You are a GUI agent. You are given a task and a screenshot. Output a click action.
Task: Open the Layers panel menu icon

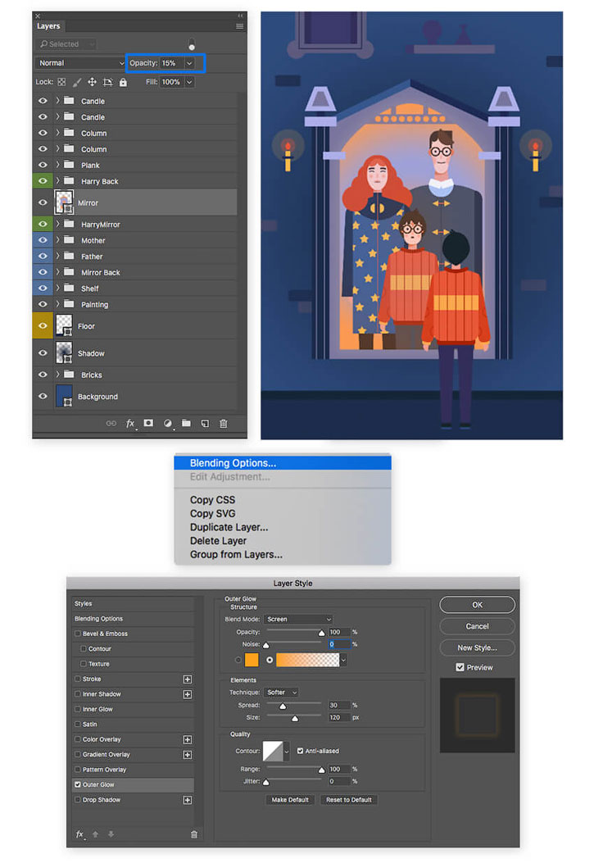(240, 26)
